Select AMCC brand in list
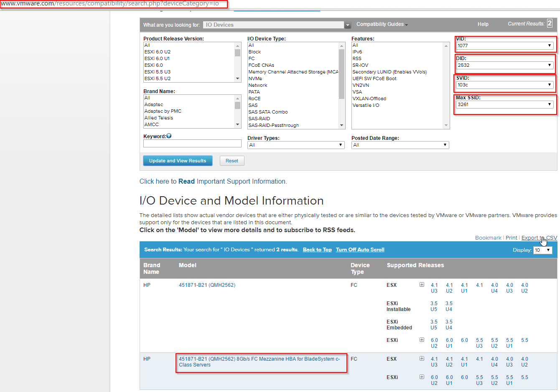Screen dimensions: 560x392 152,124
